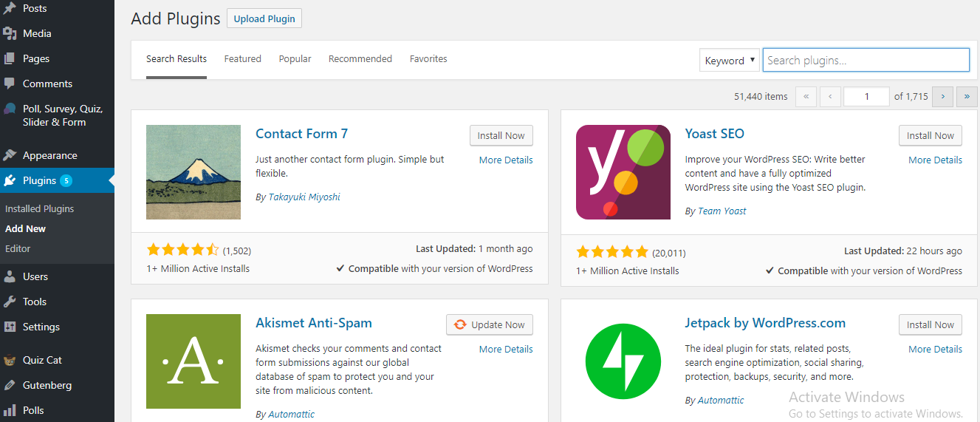The height and width of the screenshot is (422, 980).
Task: Click the Search plugins input field
Action: [866, 60]
